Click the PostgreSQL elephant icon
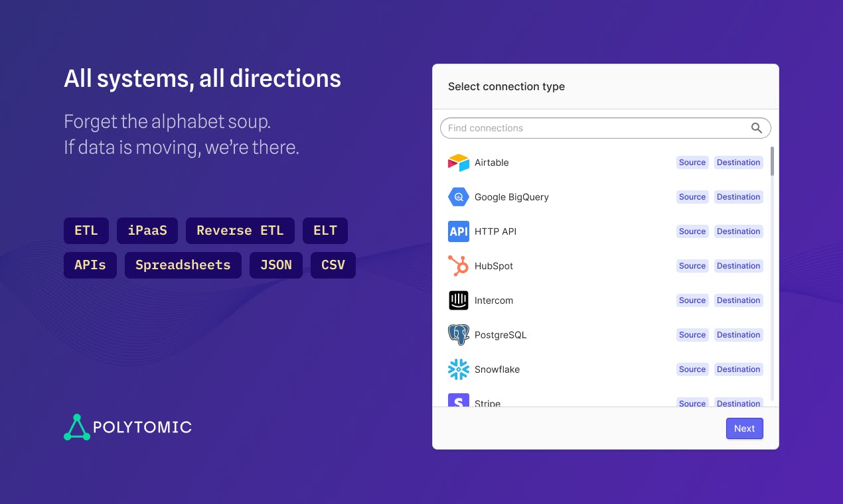 pos(459,335)
